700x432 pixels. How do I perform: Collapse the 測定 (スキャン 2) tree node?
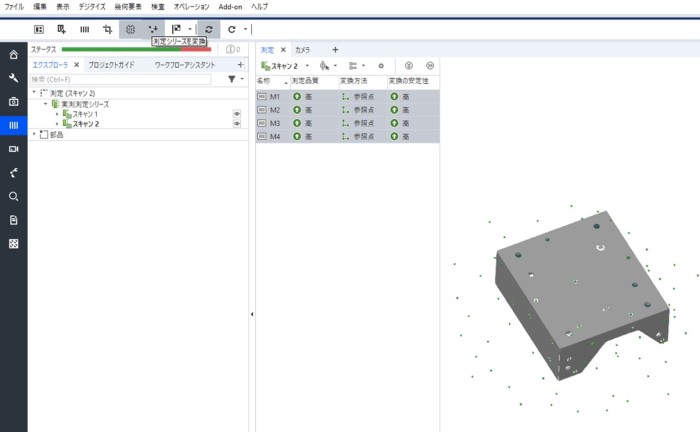(34, 92)
